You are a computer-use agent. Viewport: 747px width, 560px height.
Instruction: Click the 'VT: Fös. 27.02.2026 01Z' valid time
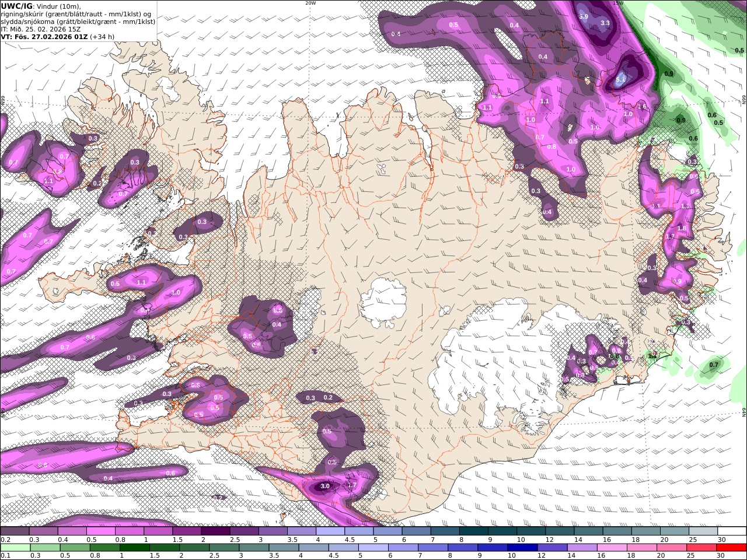44,36
